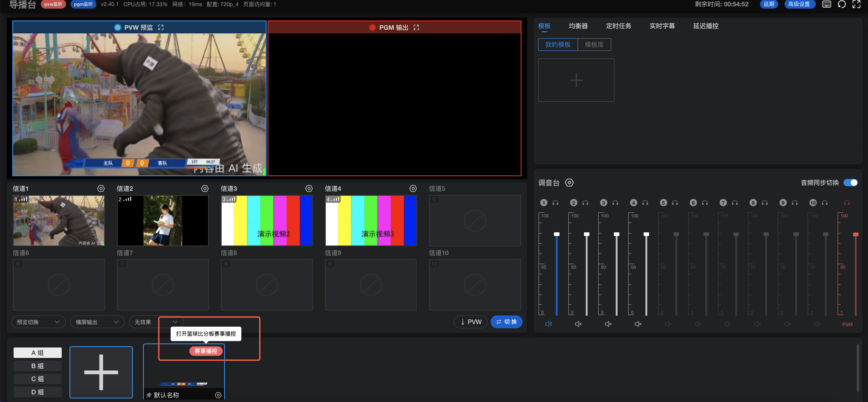Click the channel 2 volume fader handle
The image size is (868, 402).
[587, 234]
